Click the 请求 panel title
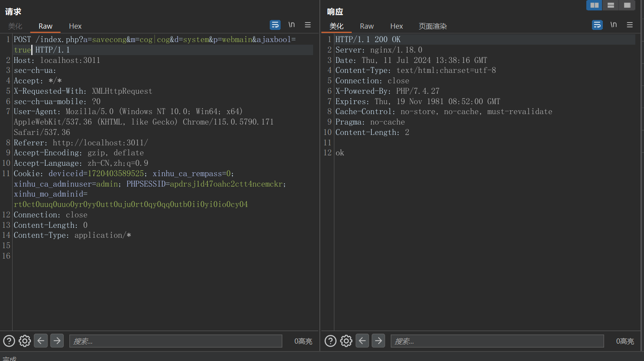644x361 pixels. (13, 12)
